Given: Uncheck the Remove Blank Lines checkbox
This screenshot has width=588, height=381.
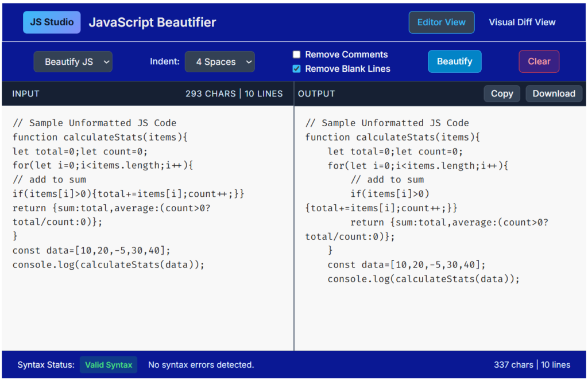Looking at the screenshot, I should (x=297, y=69).
